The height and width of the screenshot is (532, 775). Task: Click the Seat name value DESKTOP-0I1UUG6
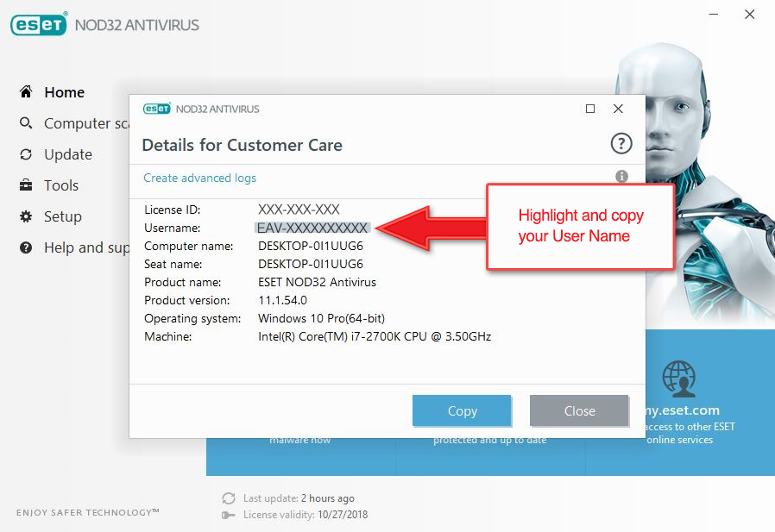pyautogui.click(x=311, y=264)
